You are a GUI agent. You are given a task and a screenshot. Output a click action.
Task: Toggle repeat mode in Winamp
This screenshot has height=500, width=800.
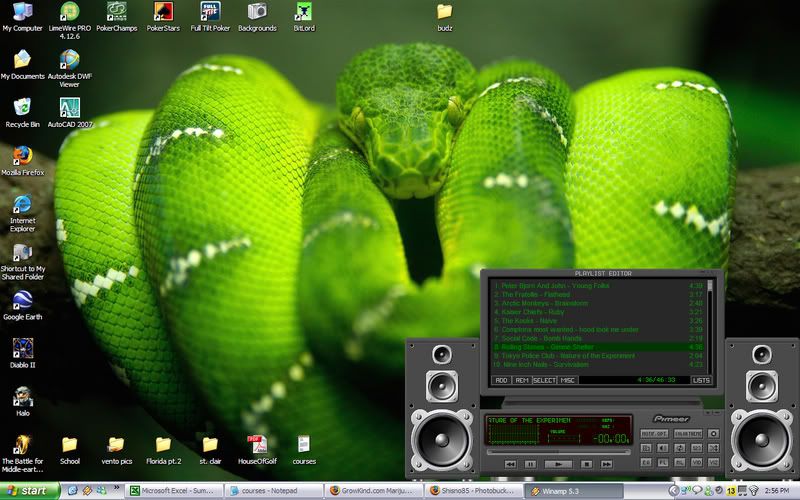pos(680,448)
